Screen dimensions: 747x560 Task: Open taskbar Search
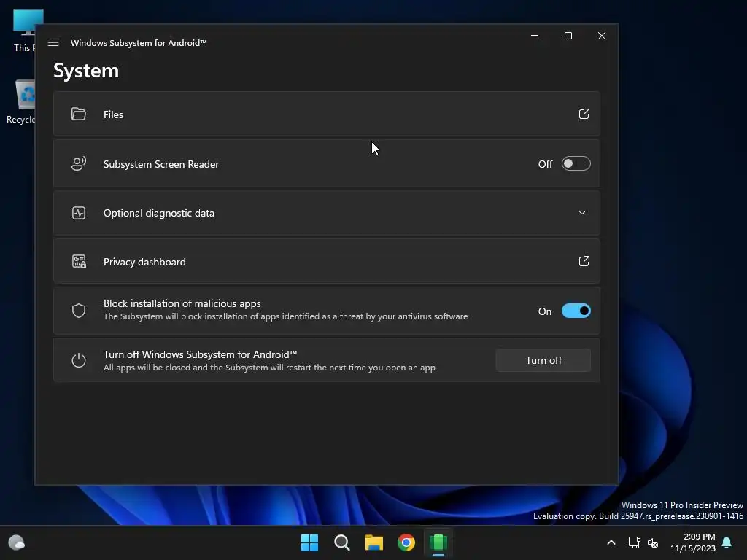tap(341, 542)
